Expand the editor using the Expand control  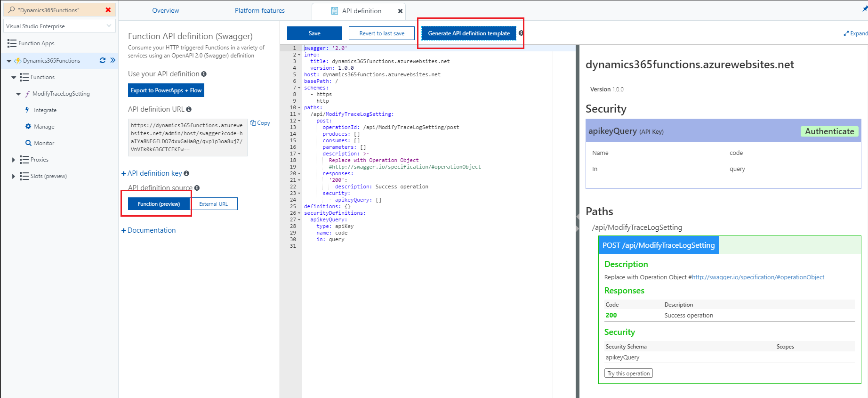[855, 33]
